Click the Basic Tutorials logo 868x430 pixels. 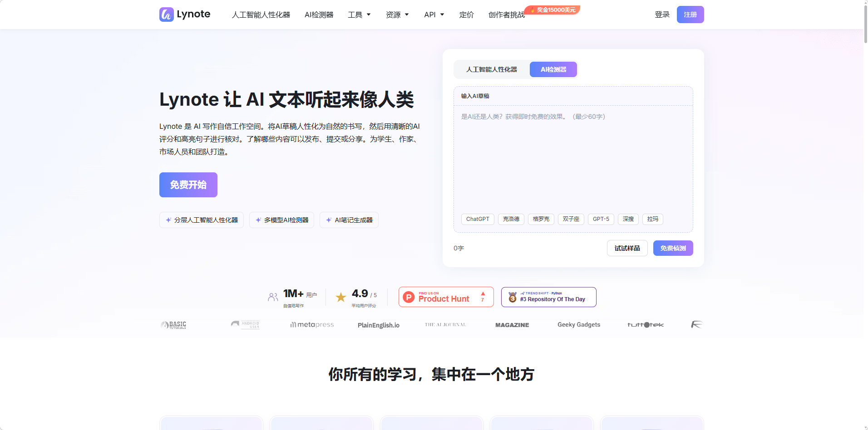174,325
